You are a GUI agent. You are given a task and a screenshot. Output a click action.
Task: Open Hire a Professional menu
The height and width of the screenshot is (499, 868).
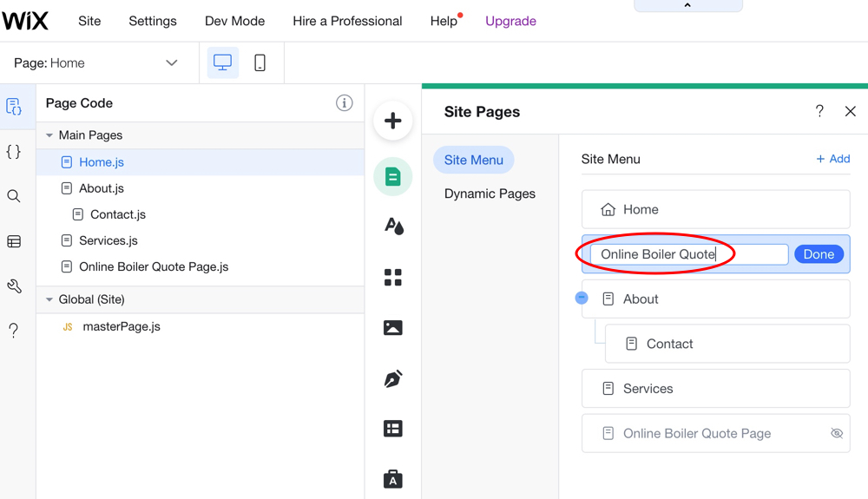tap(348, 21)
